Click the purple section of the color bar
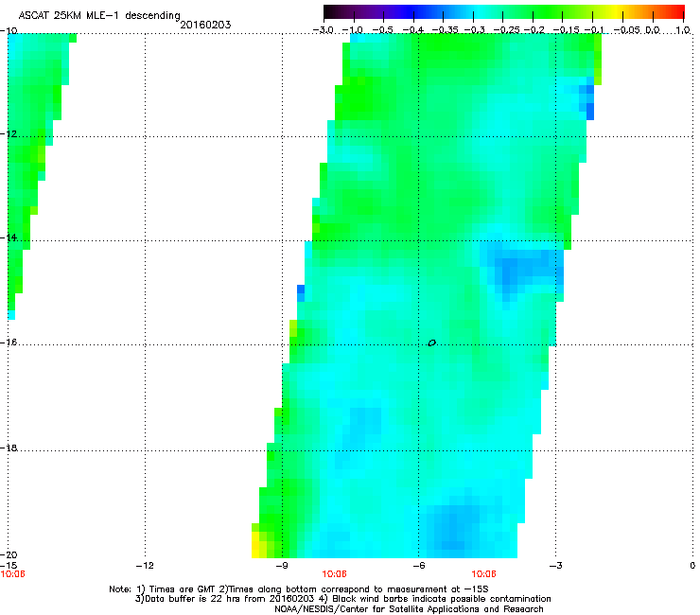Screen dimensions: 700x615 (371, 12)
